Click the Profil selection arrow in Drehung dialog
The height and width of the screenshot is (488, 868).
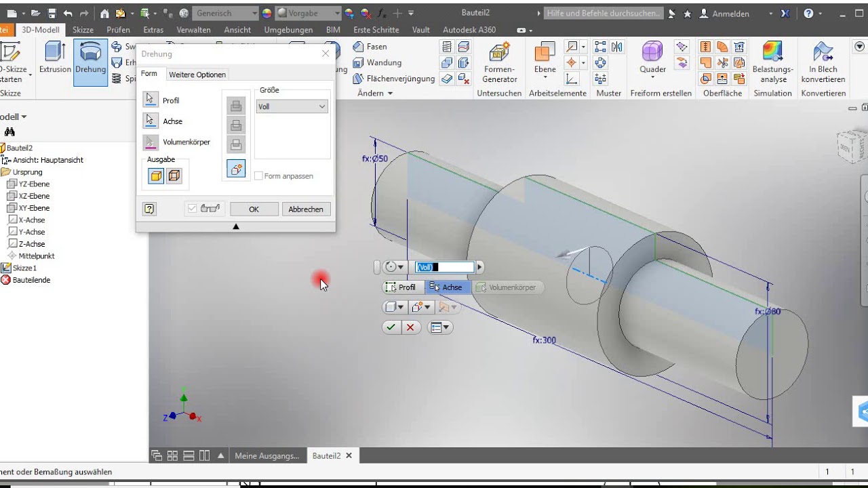[151, 100]
